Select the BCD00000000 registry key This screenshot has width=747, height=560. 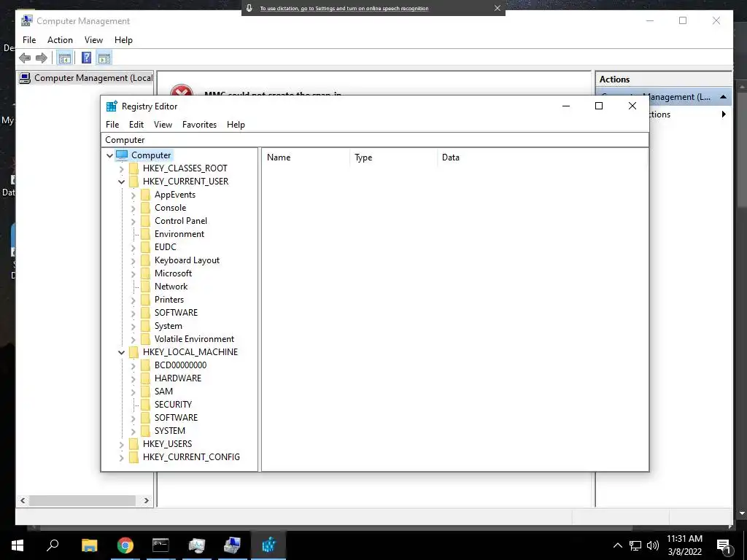pyautogui.click(x=181, y=365)
